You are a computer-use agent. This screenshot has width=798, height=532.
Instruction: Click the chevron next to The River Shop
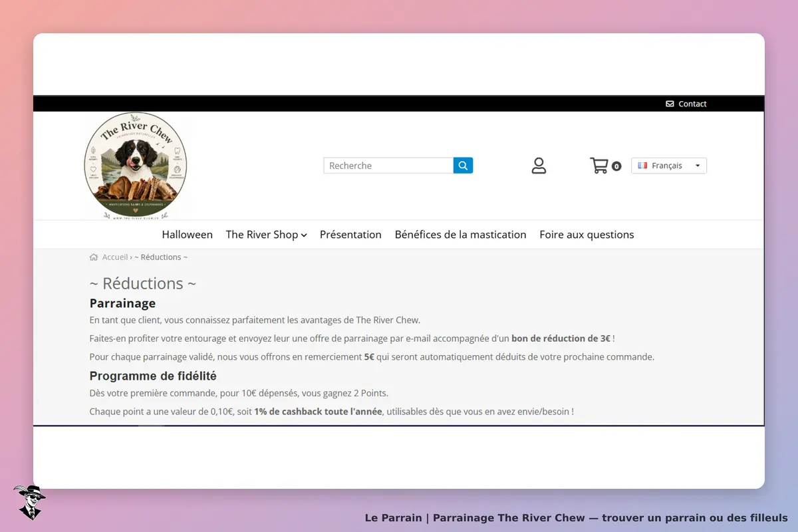point(304,235)
